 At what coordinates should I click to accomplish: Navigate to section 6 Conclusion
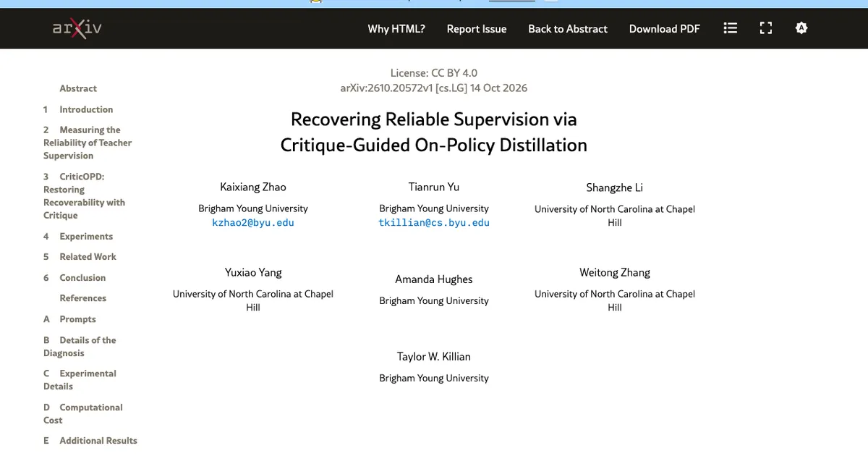click(x=75, y=277)
